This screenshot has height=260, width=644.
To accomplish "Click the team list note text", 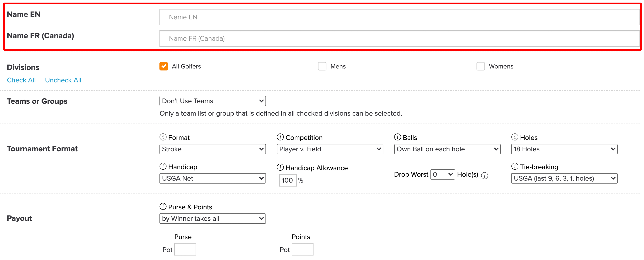I will [x=281, y=113].
